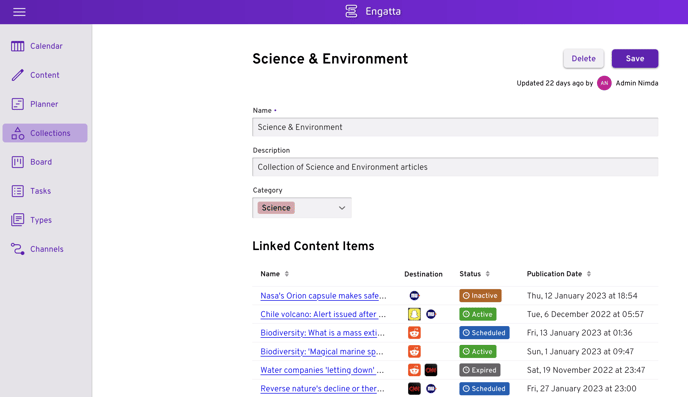Screen dimensions: 688x397
Task: Click Scheduled badge in Reverse nature's decline row
Action: coord(484,389)
